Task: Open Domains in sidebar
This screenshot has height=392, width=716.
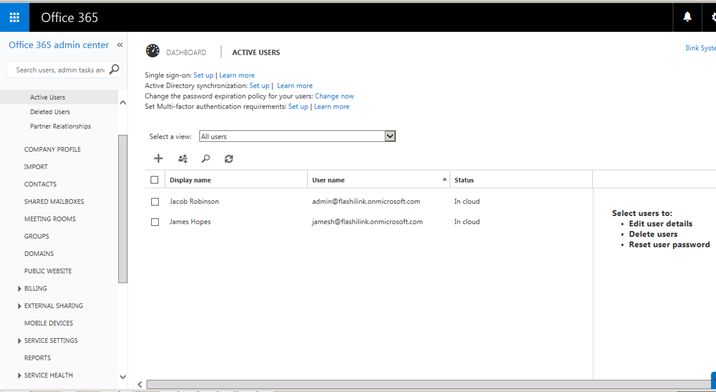Action: pyautogui.click(x=39, y=254)
